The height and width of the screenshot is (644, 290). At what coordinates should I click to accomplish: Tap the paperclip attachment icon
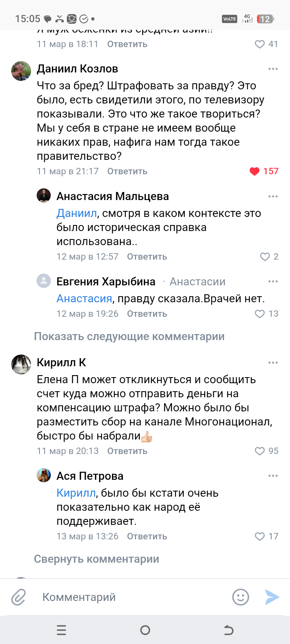click(19, 597)
